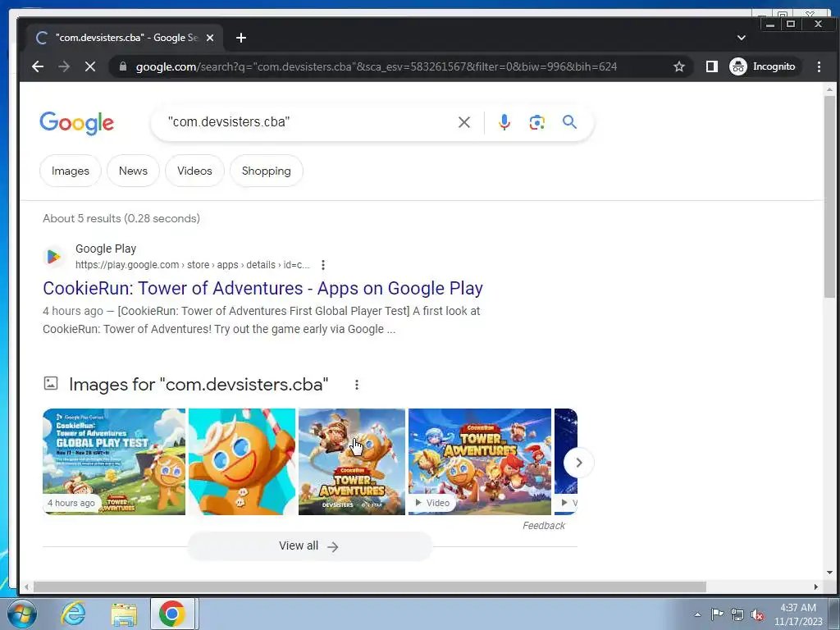Click the Images for heading
The image size is (840, 630).
[x=199, y=384]
